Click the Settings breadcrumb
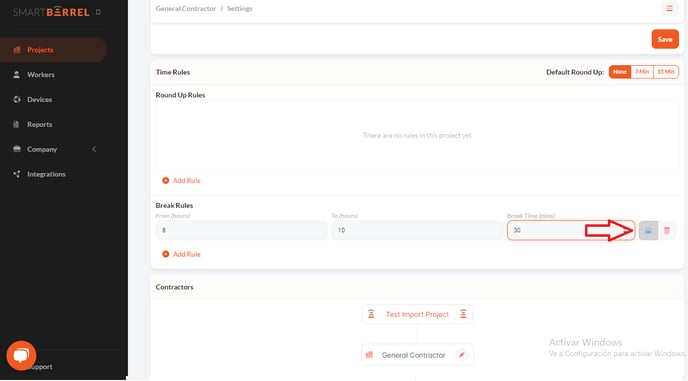Image resolution: width=688 pixels, height=381 pixels. point(240,8)
